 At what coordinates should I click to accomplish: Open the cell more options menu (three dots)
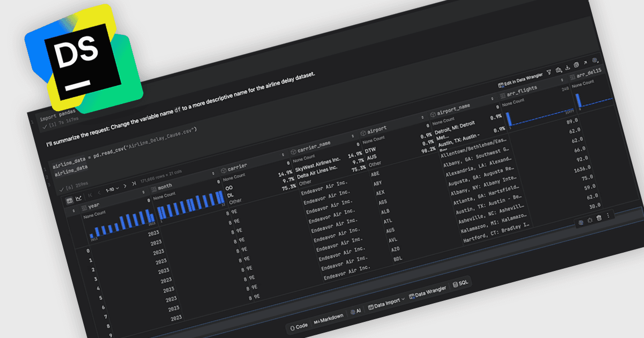(608, 216)
